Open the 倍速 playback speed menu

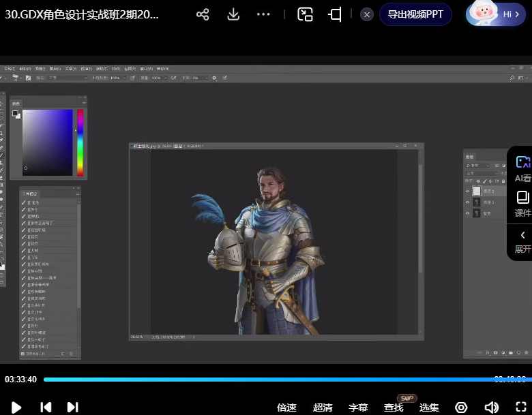tap(286, 408)
